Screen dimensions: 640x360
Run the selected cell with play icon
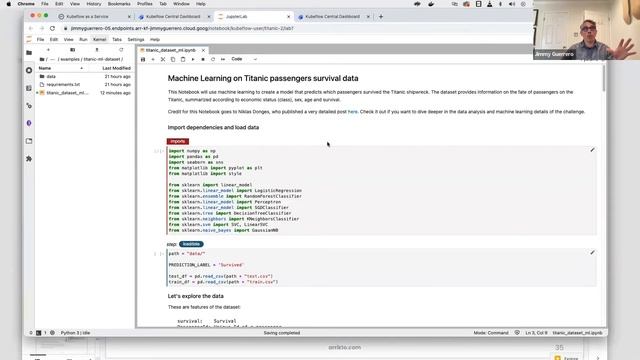(x=193, y=59)
